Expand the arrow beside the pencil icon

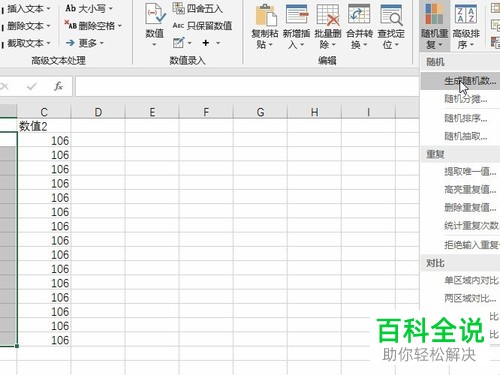190,43
